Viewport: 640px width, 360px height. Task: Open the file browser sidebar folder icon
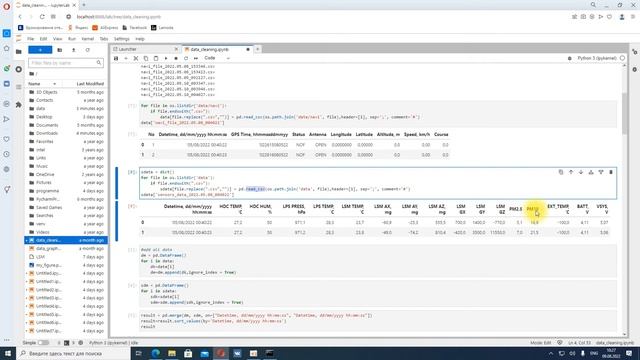pyautogui.click(x=19, y=52)
